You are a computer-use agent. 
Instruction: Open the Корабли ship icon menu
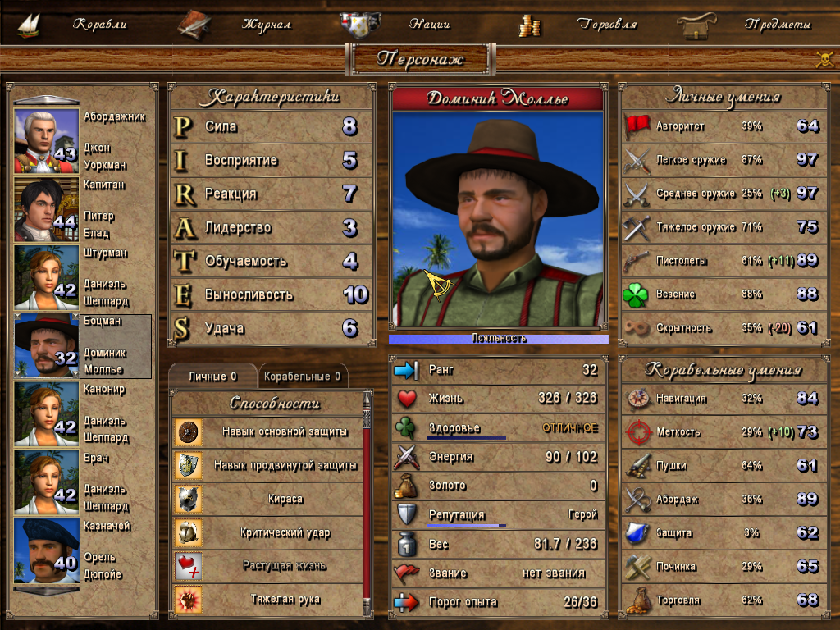point(29,25)
